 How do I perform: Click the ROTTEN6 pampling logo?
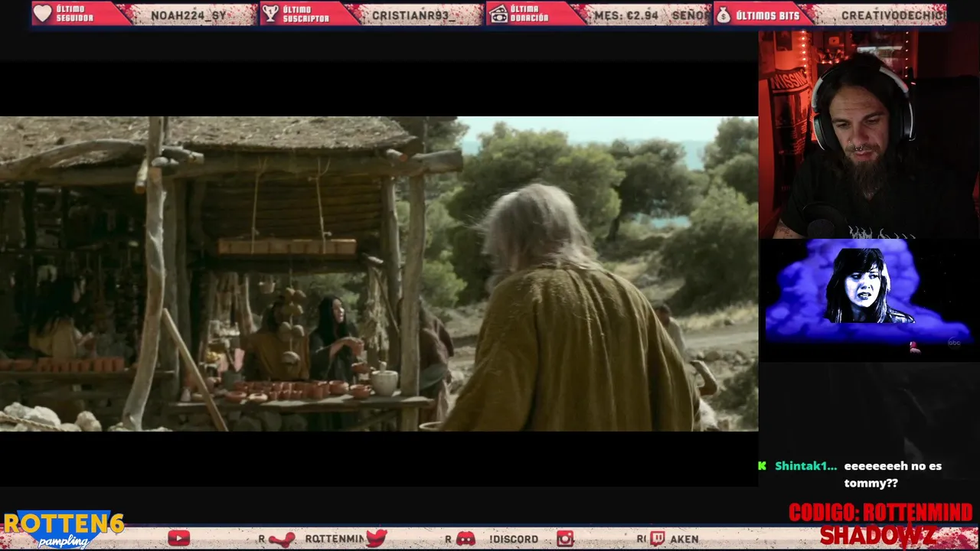point(64,530)
